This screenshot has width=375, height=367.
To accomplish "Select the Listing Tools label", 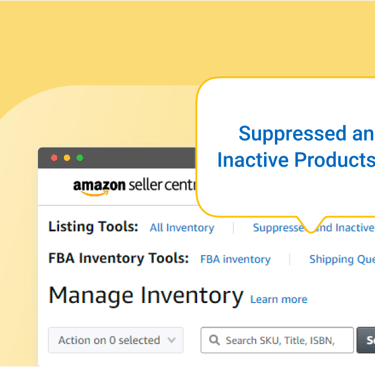I will tap(93, 227).
